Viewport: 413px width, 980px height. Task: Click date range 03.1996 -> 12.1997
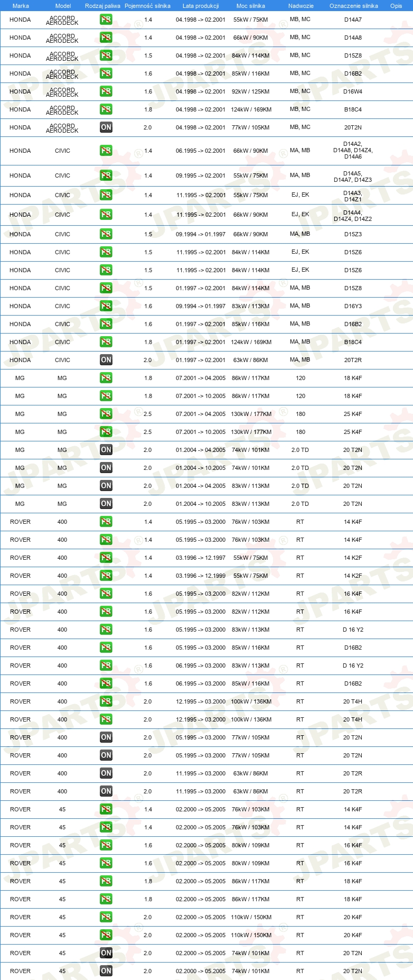tap(201, 558)
